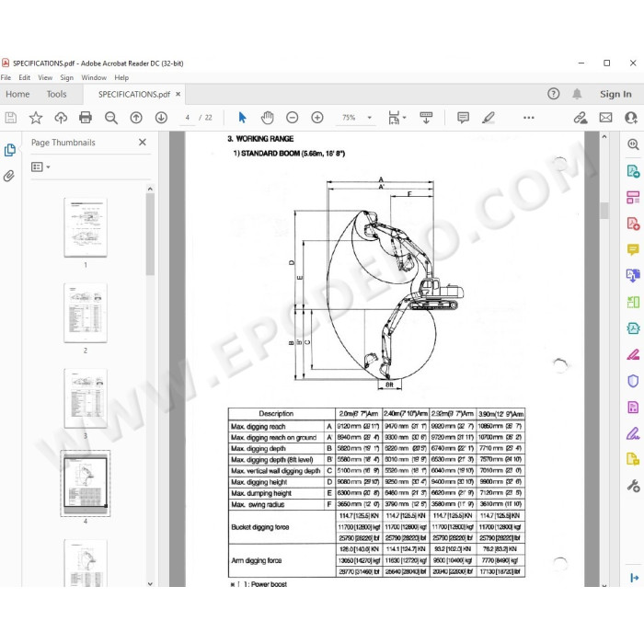Click the Save file icon
Screen dimensions: 644x644
[11, 118]
